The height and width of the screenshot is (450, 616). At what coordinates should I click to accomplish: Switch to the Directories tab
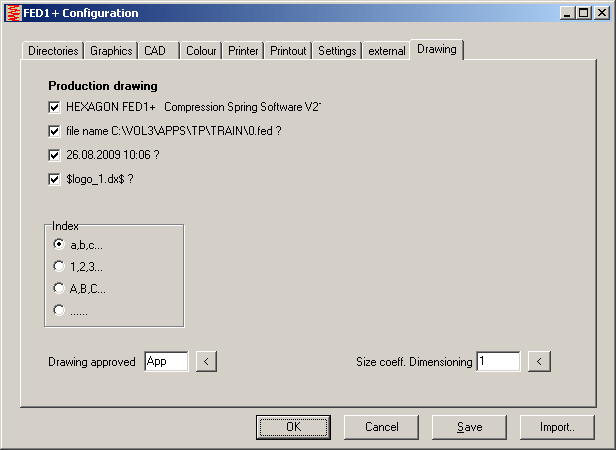pos(53,51)
